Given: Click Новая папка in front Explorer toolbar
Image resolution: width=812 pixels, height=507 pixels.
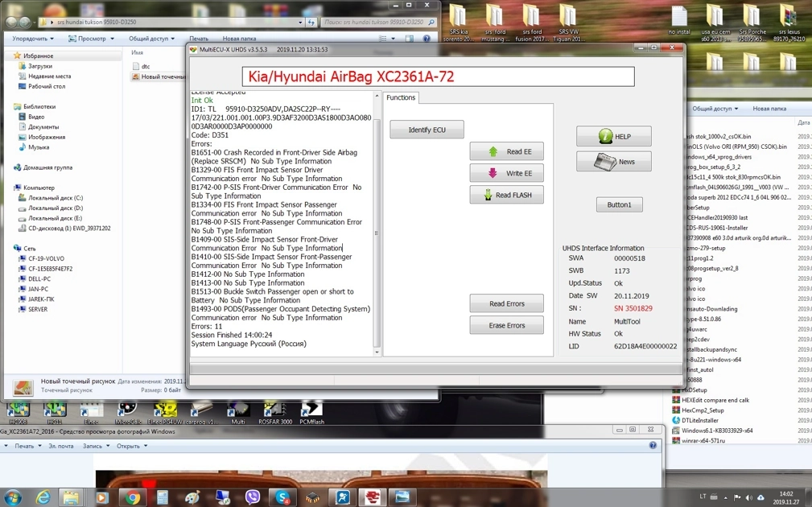Looking at the screenshot, I should 239,39.
